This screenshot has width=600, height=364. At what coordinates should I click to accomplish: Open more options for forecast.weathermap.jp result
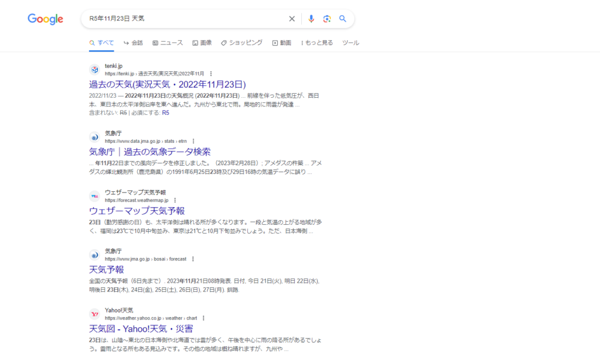click(x=175, y=200)
